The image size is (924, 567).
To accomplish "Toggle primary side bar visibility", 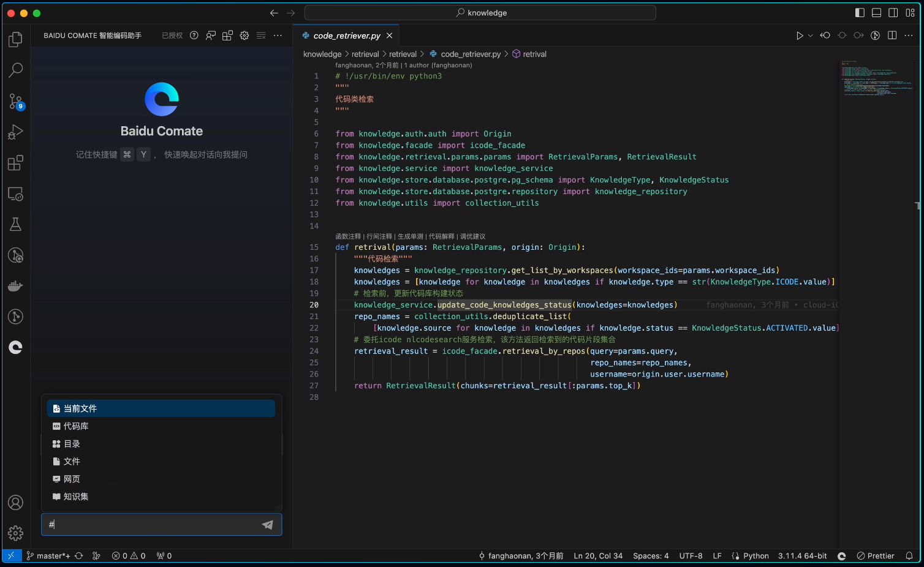I will click(x=860, y=13).
